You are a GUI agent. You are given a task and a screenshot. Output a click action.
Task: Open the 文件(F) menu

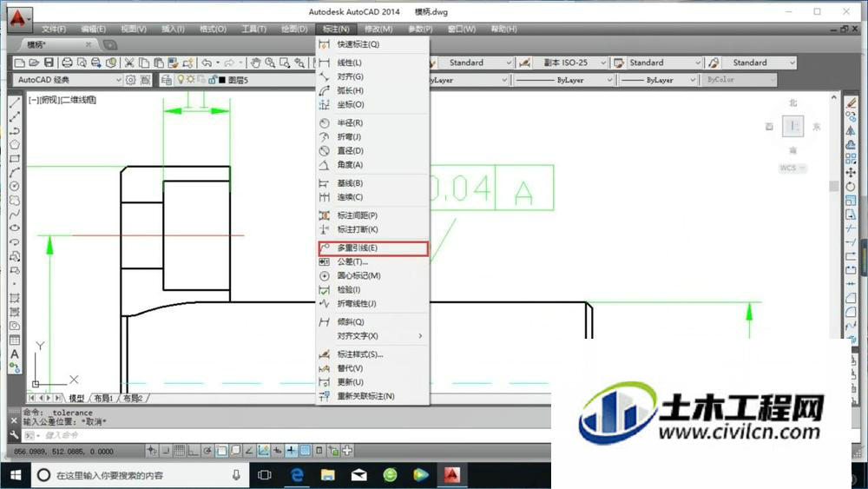54,29
